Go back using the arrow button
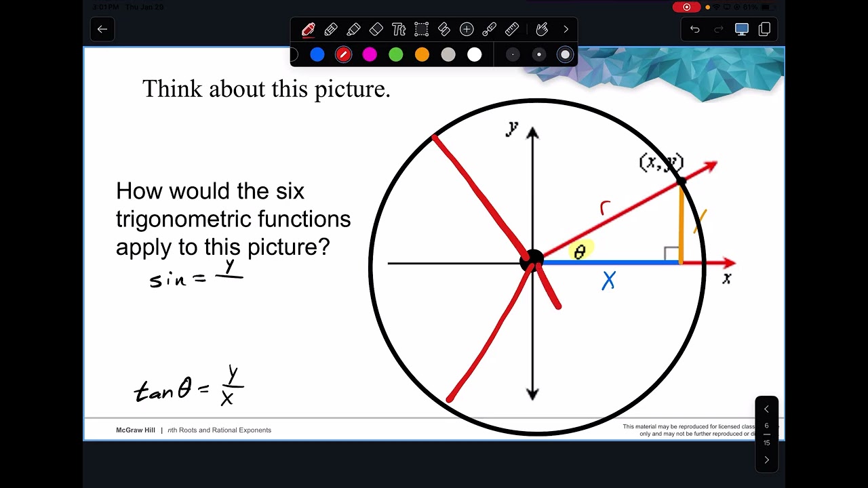This screenshot has width=868, height=488. 102,29
